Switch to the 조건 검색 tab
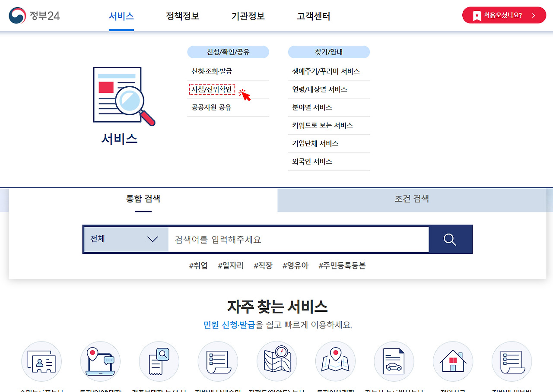This screenshot has height=392, width=553. 411,200
